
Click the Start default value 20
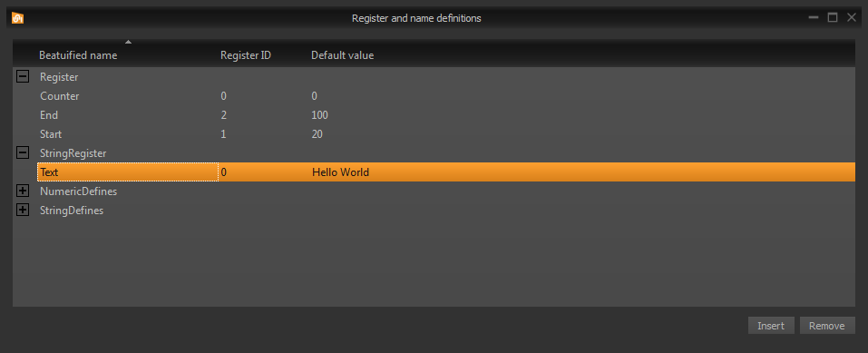click(x=317, y=134)
